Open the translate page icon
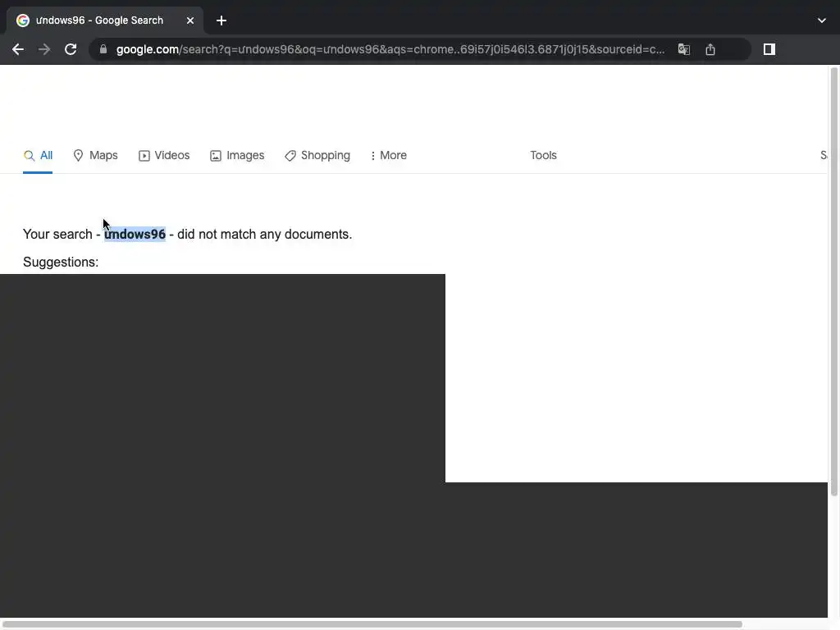 683,49
